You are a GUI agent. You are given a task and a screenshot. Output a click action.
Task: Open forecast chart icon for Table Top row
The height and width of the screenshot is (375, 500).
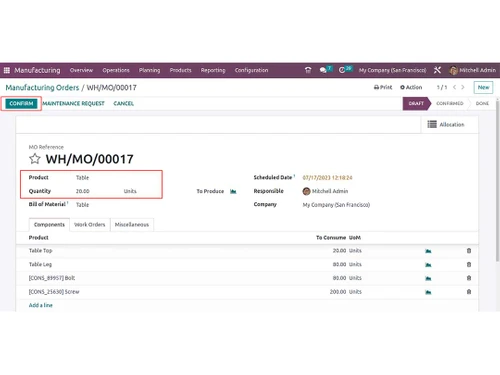click(x=428, y=251)
